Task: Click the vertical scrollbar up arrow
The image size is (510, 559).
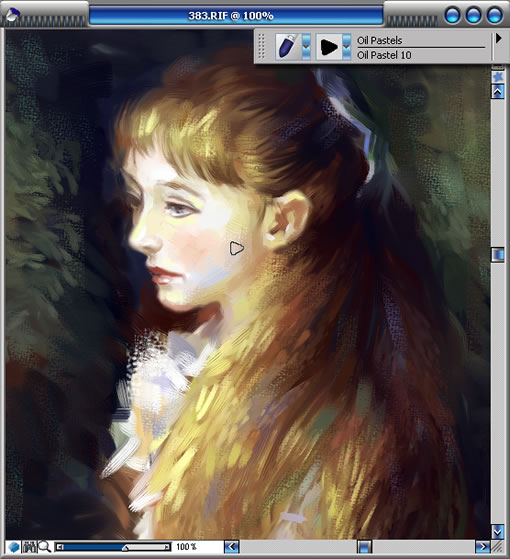Action: point(498,92)
